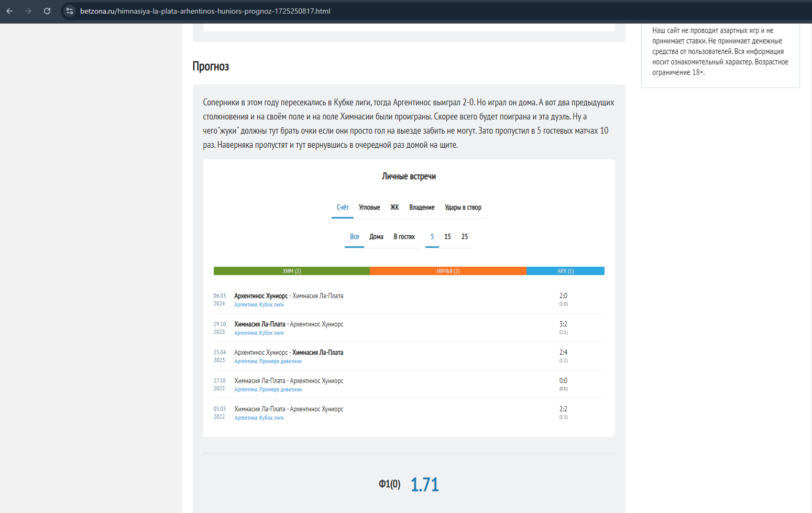Click the 2:0 score of 06.03 match
The image size is (812, 513).
[x=563, y=296]
